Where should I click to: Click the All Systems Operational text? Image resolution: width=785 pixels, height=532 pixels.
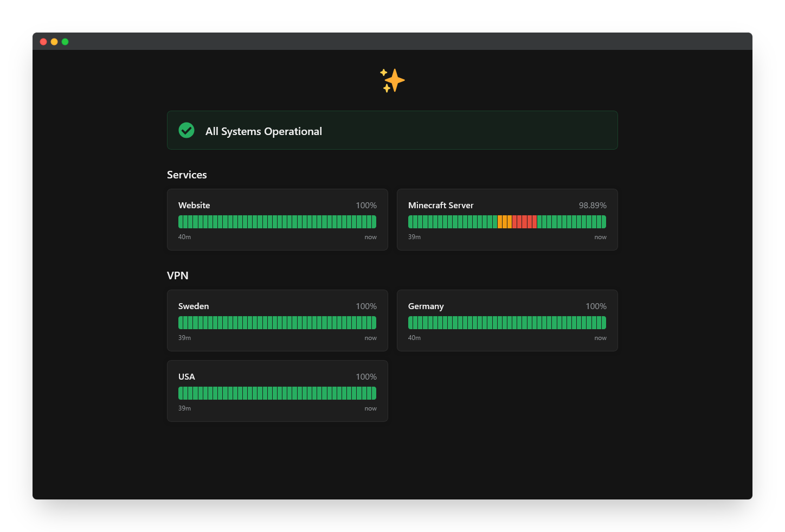[263, 131]
